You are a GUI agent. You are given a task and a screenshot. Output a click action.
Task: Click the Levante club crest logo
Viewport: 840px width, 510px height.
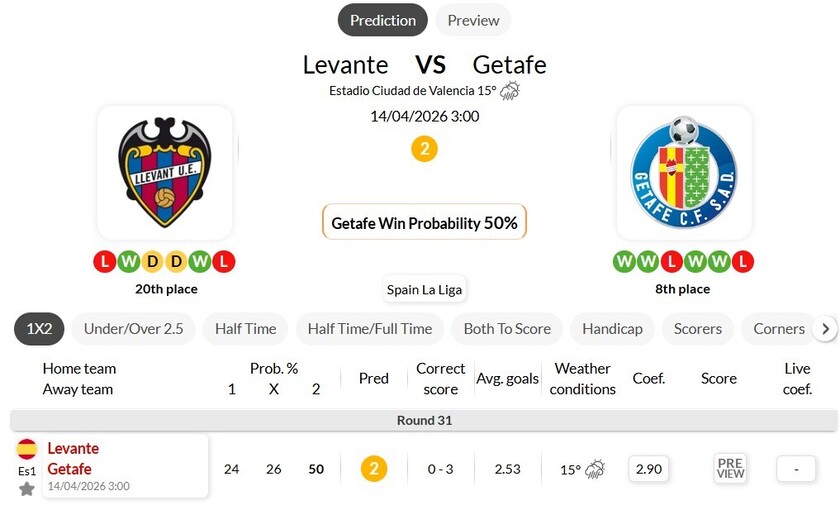pos(165,172)
